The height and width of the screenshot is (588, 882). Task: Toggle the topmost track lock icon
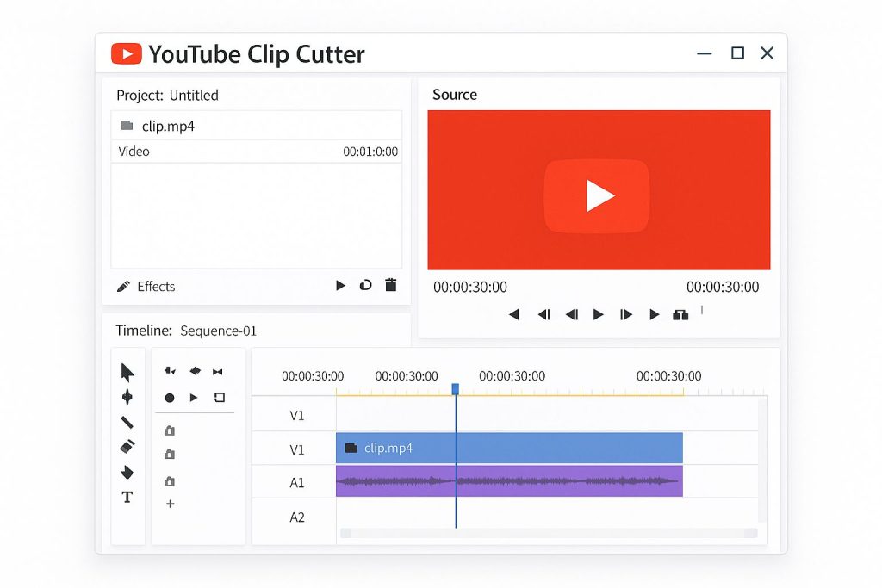coord(170,430)
